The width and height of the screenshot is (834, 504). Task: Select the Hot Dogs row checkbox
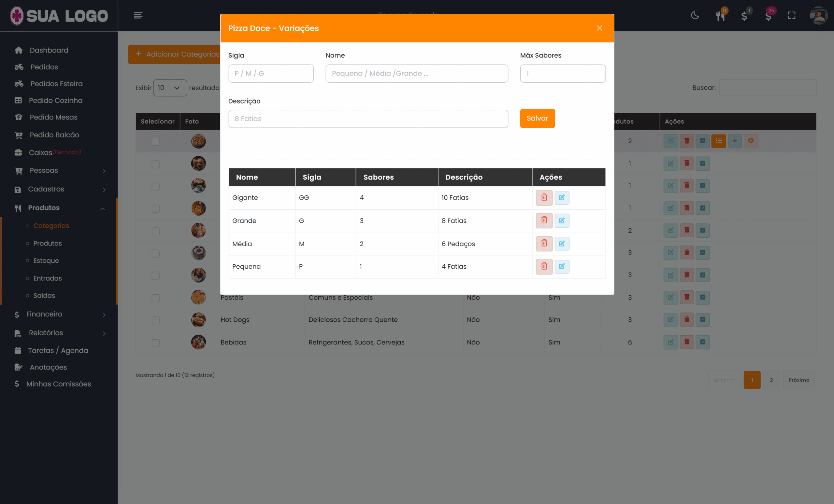click(x=155, y=320)
